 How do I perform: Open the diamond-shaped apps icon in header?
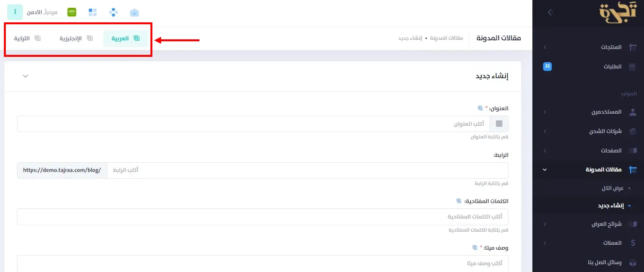(114, 12)
